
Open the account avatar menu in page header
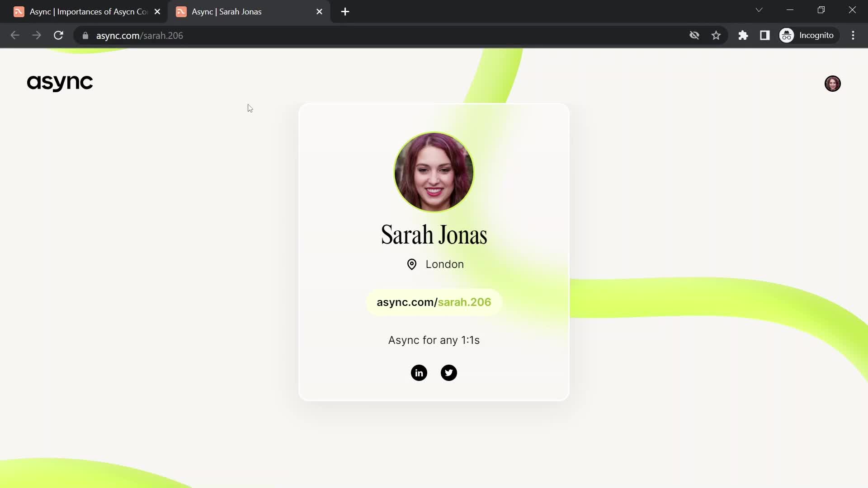(x=832, y=84)
